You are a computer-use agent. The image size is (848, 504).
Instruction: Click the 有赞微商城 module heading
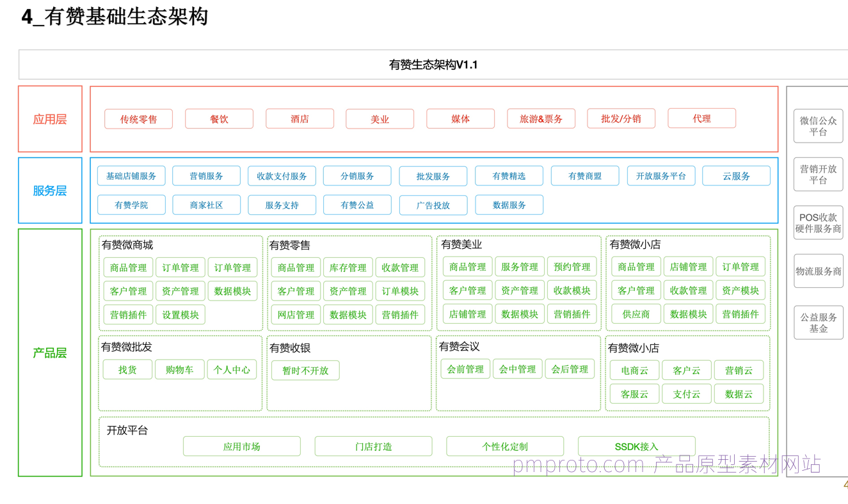click(127, 245)
